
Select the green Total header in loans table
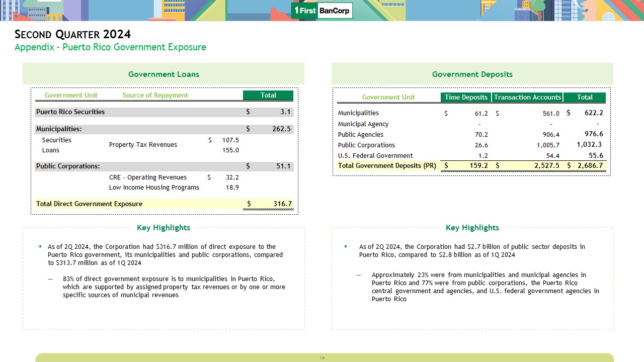click(x=268, y=95)
